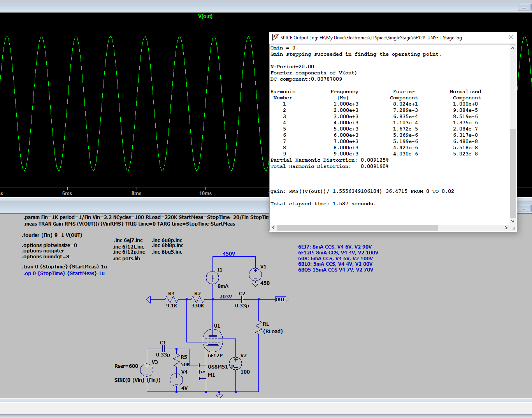Viewport: 532px width, 418px height.
Task: Click the .options noopiter directive
Action: point(43,250)
